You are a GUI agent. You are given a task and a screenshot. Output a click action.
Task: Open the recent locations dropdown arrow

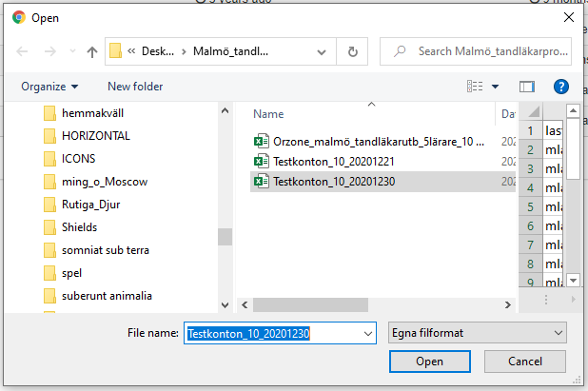(x=72, y=51)
